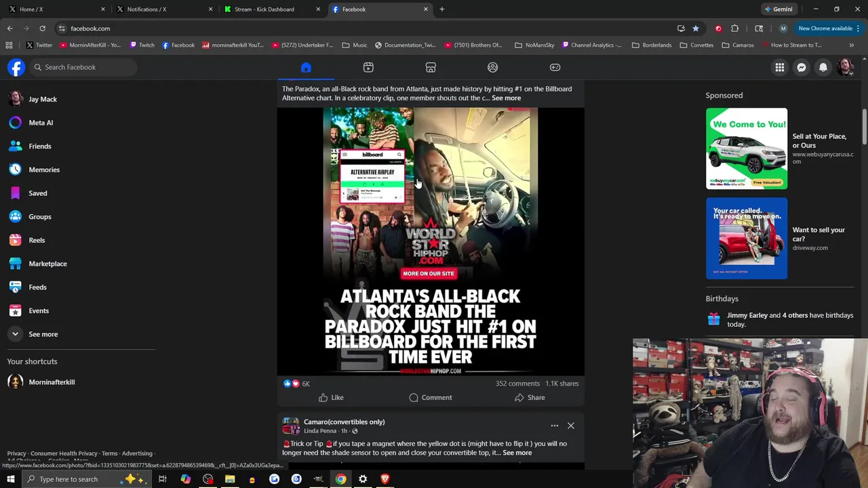Open Messenger chats icon
Viewport: 868px width, 488px height.
coord(802,67)
